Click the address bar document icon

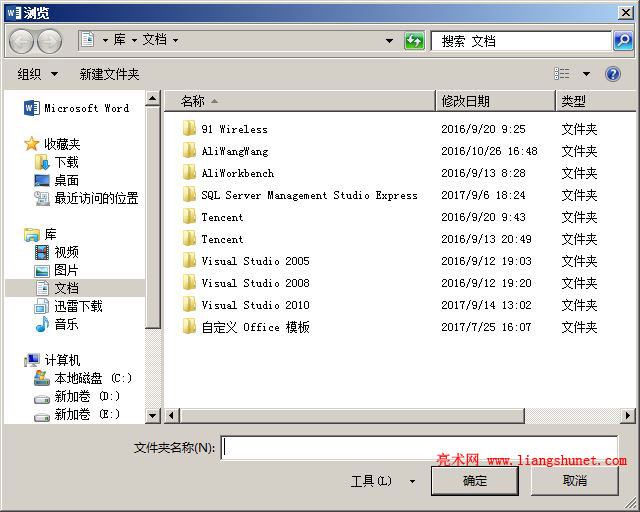[87, 40]
